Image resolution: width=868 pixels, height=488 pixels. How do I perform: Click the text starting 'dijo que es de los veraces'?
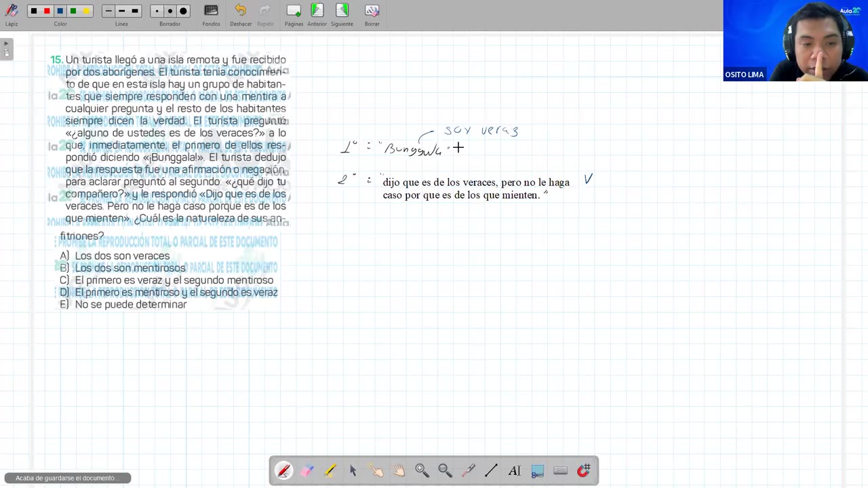476,188
